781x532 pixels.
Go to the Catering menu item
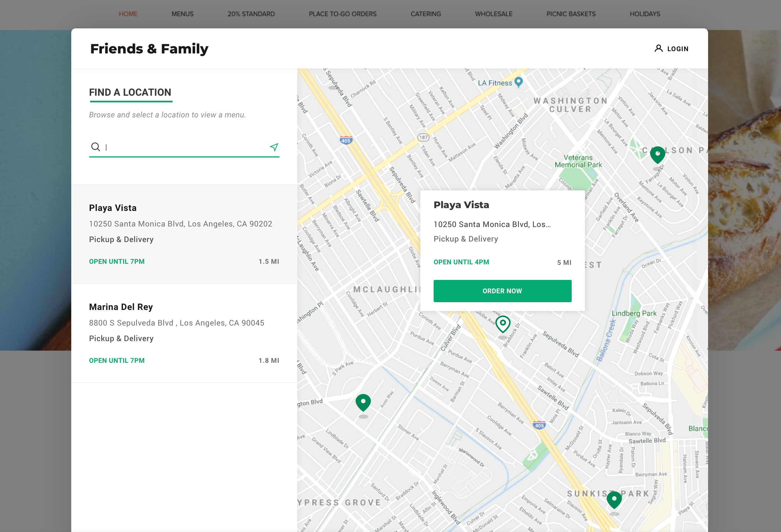tap(426, 14)
